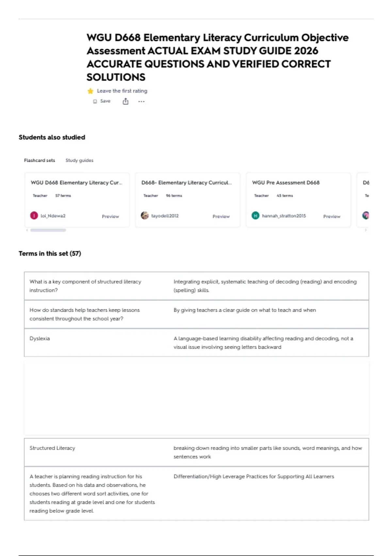Screen dimensions: 392x556
Task: Click the right carousel arrow
Action: tap(366, 230)
